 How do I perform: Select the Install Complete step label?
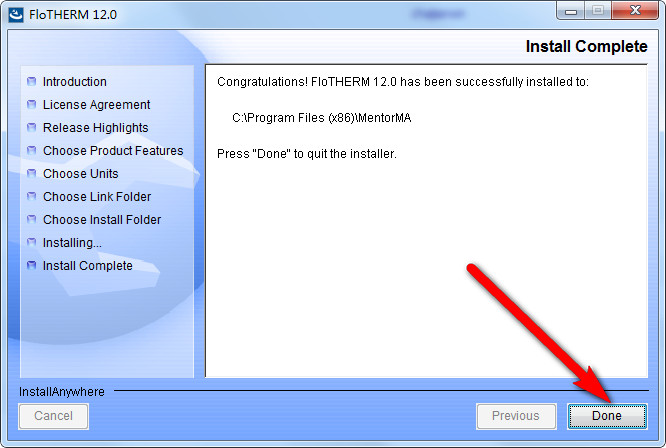coord(87,266)
